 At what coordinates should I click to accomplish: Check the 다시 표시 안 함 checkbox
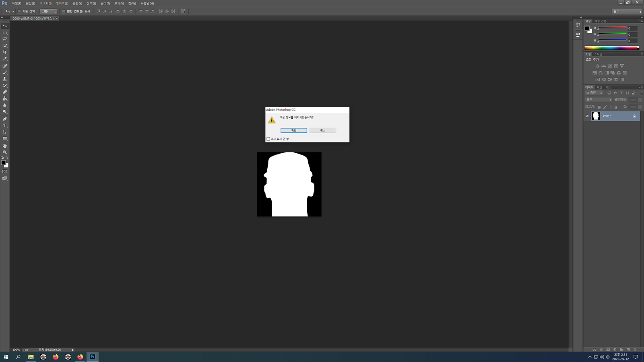pyautogui.click(x=268, y=139)
